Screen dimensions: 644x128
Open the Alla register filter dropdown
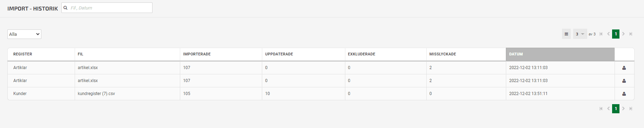click(x=24, y=34)
